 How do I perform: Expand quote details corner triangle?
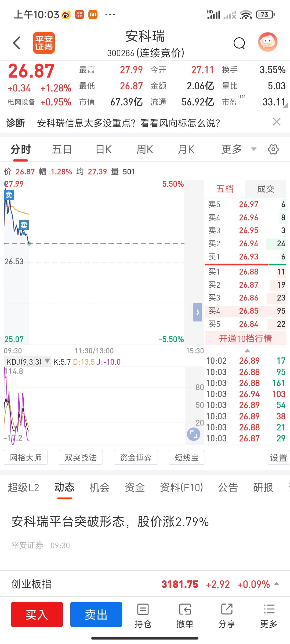coord(285,105)
